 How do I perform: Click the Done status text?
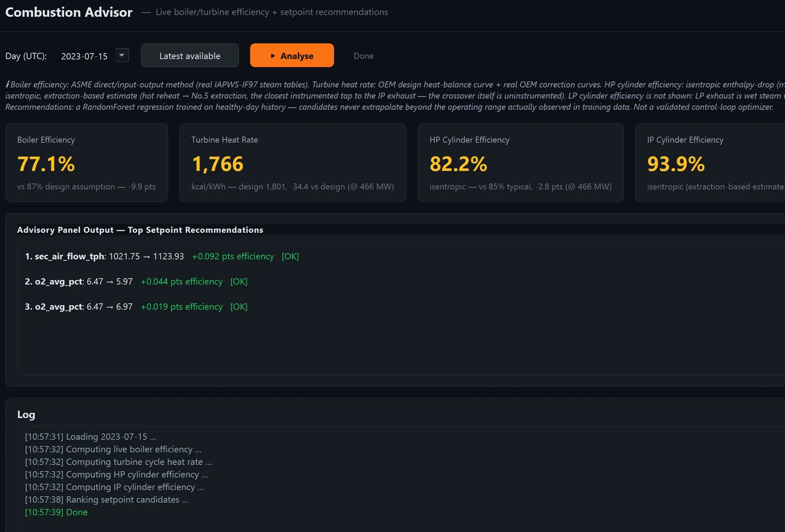363,56
